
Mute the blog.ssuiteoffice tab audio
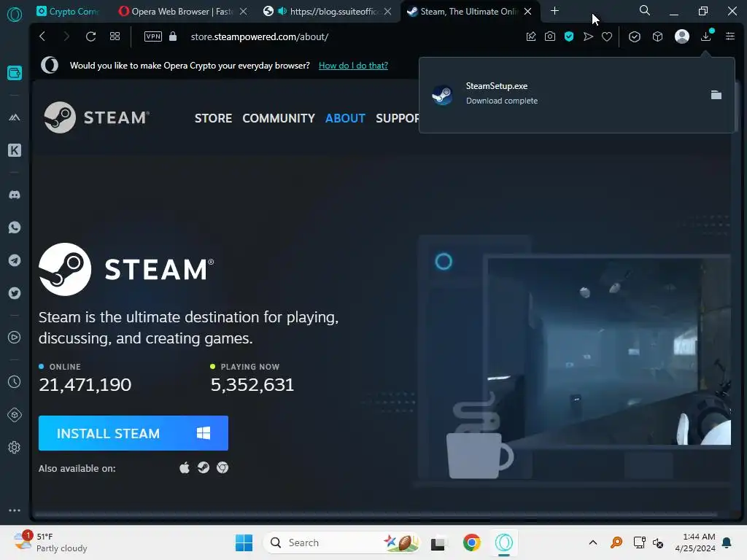(x=282, y=11)
